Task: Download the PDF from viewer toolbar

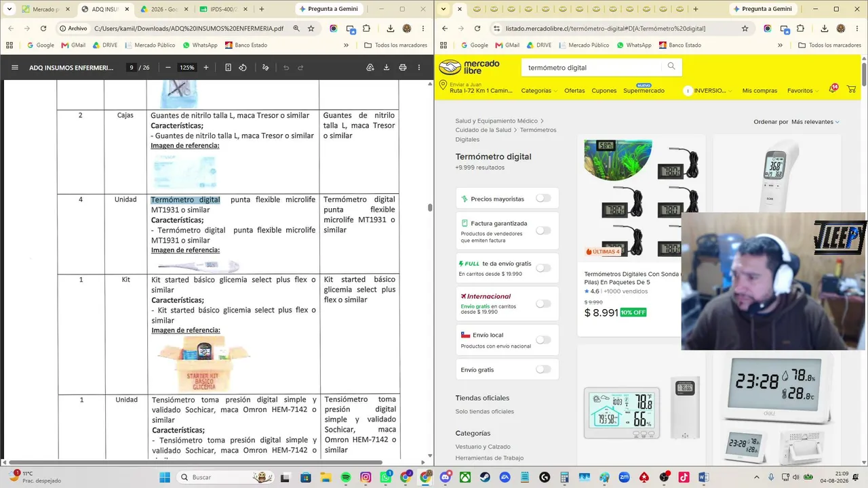Action: tap(387, 68)
